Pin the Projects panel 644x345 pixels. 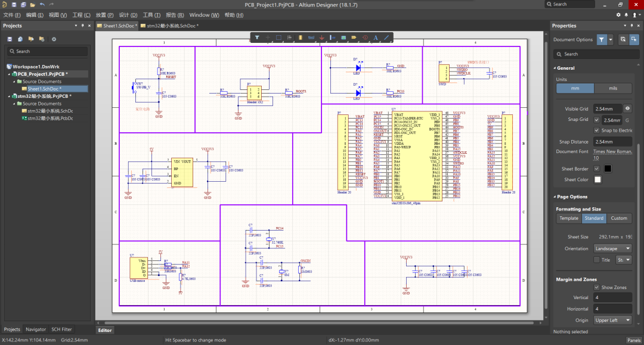(82, 26)
